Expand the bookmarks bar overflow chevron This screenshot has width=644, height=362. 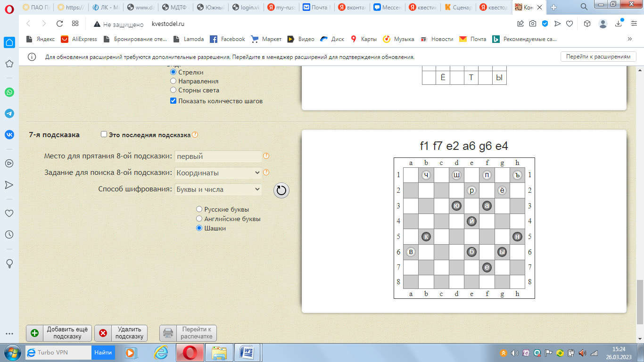629,39
